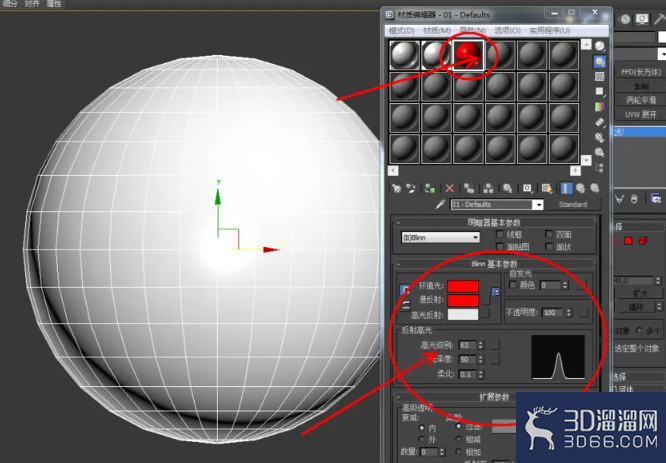Click the Go to Parent icon
666x463 pixels.
pos(580,188)
